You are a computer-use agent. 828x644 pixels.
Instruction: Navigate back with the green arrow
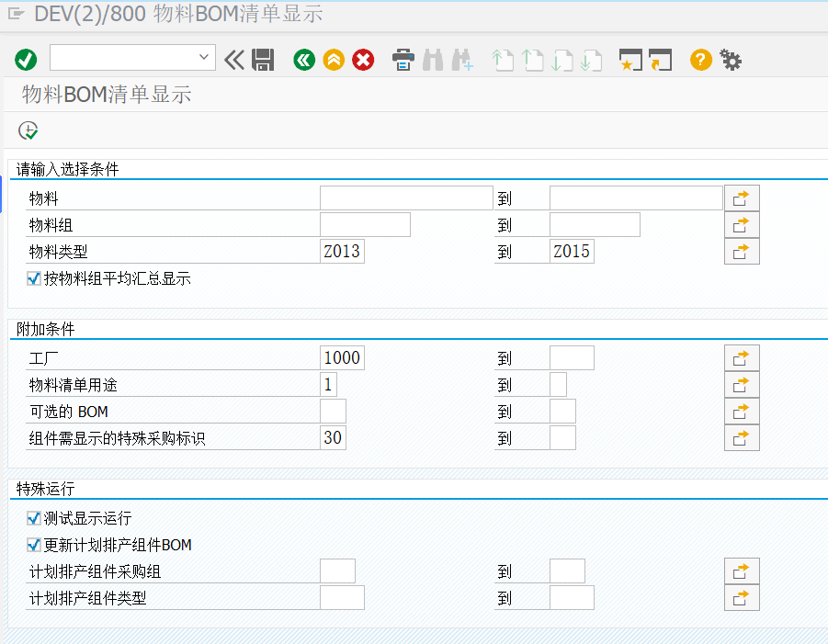pos(304,60)
